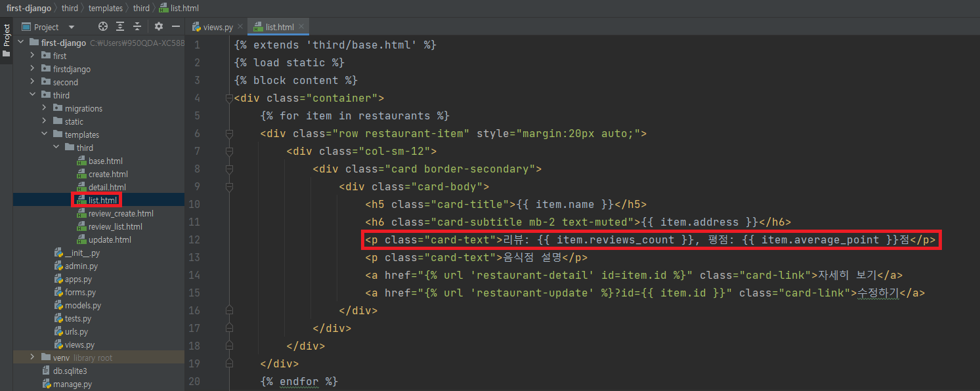Click templates in the breadcrumb path
Viewport: 980px width, 391px height.
[106, 8]
